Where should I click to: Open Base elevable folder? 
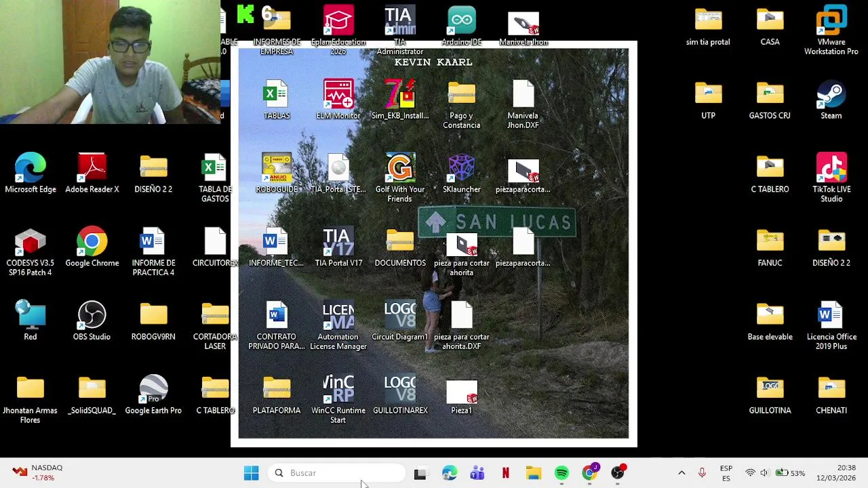770,321
